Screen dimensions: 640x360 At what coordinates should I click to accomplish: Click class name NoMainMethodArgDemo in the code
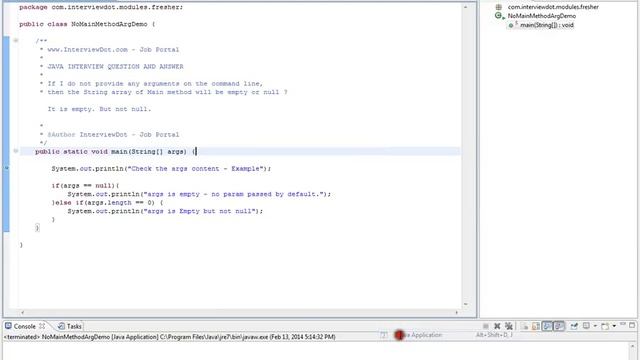click(109, 24)
